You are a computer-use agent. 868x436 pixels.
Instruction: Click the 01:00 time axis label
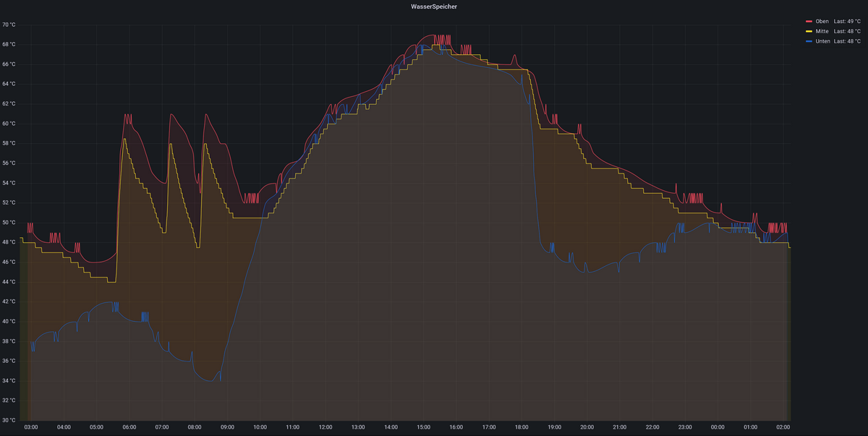[750, 427]
